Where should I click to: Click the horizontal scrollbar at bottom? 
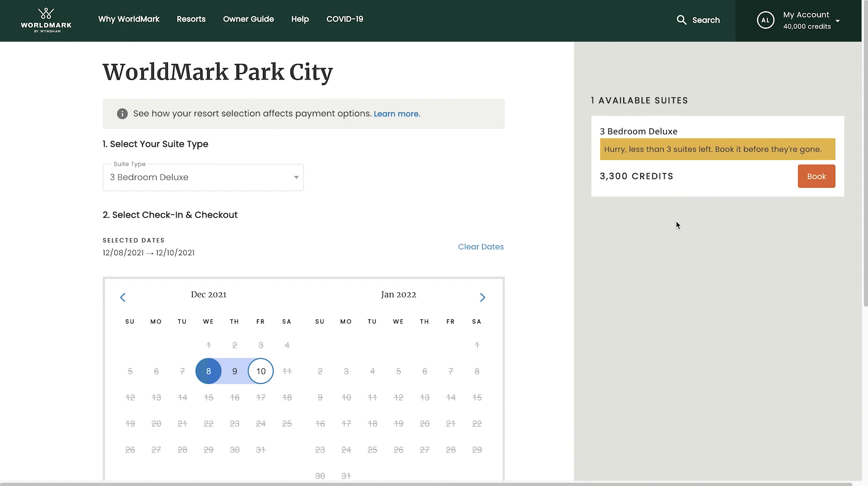pos(427,484)
